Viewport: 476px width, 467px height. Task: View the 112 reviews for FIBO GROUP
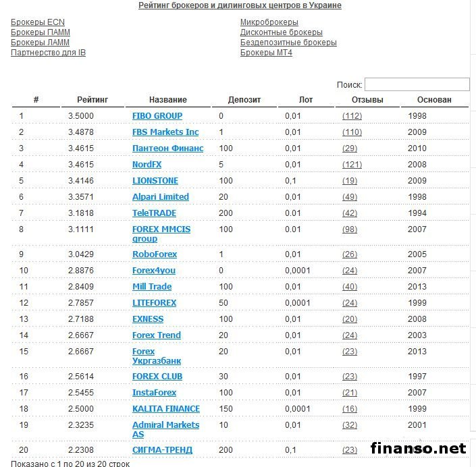click(352, 116)
